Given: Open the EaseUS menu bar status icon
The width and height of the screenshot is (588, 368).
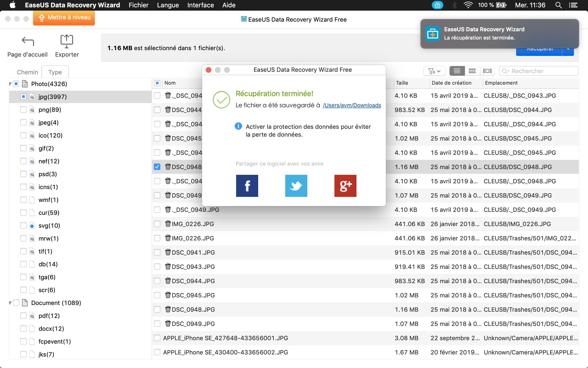Looking at the screenshot, I should coord(437,5).
